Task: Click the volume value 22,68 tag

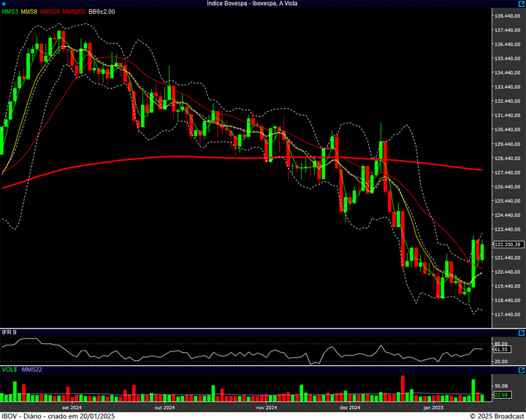Action: point(500,395)
